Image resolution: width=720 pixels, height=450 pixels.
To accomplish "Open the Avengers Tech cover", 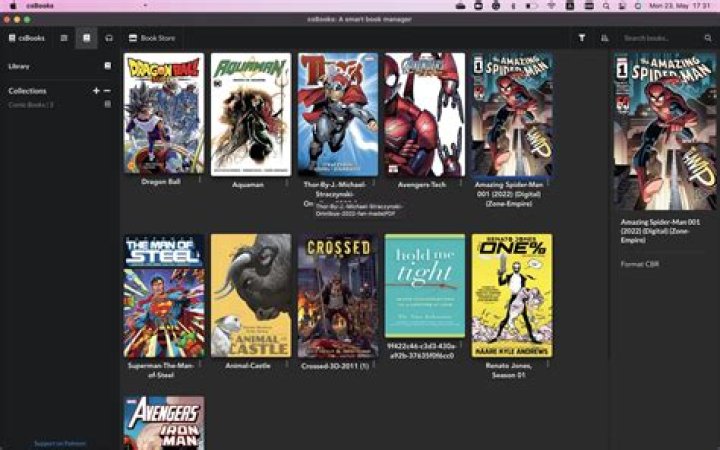I will [x=425, y=114].
